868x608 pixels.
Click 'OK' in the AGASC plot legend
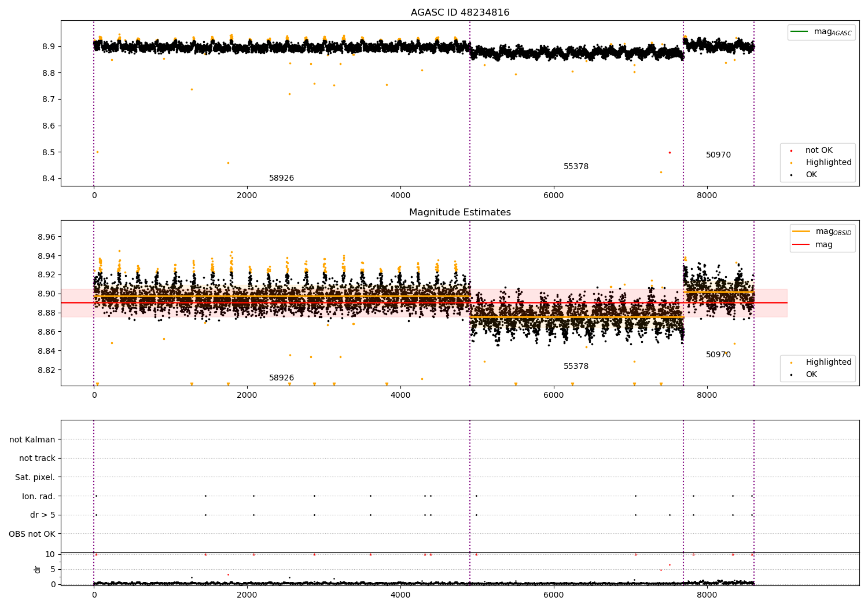(811, 174)
